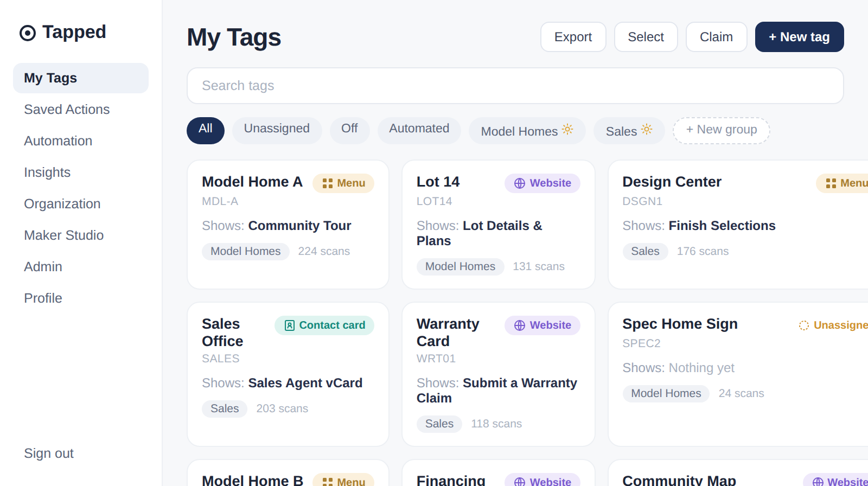Image resolution: width=868 pixels, height=486 pixels.
Task: Filter by Automated tags
Action: [x=419, y=131]
